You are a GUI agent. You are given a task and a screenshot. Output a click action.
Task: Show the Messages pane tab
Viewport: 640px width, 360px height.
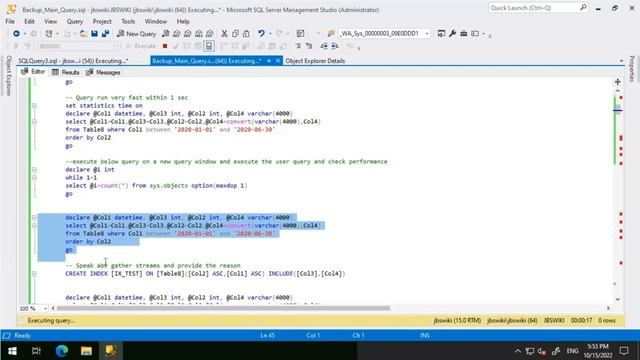click(103, 72)
